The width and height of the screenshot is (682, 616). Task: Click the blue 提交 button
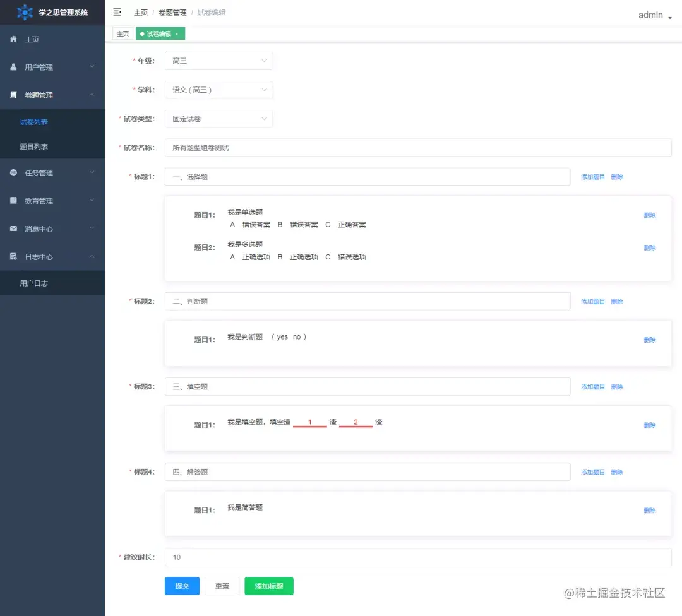pos(182,586)
